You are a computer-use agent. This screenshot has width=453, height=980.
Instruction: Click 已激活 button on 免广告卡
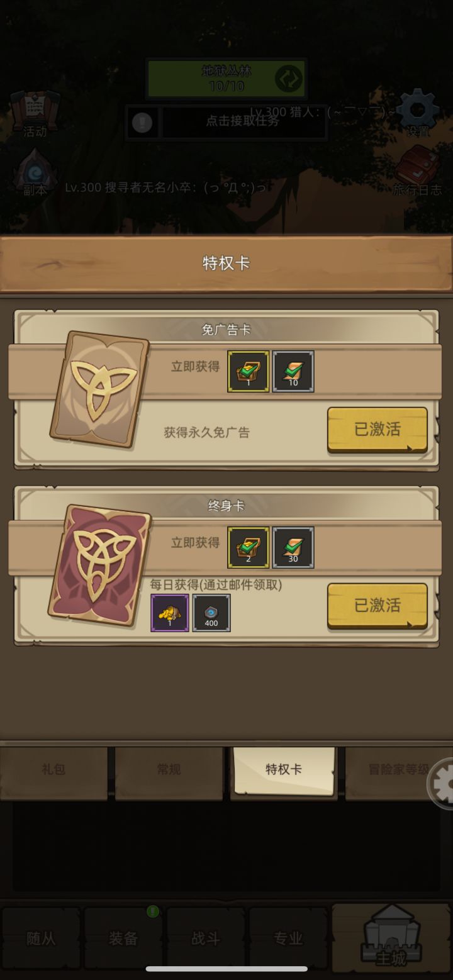377,430
